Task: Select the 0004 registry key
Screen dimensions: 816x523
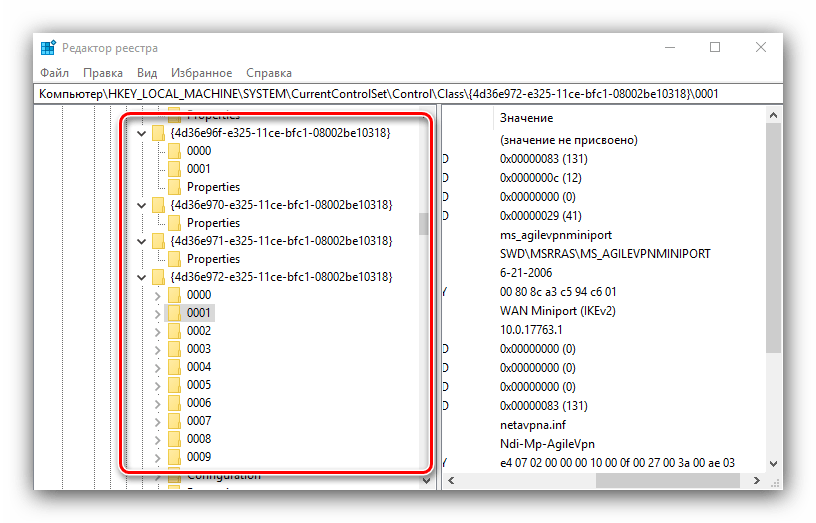Action: (x=199, y=367)
